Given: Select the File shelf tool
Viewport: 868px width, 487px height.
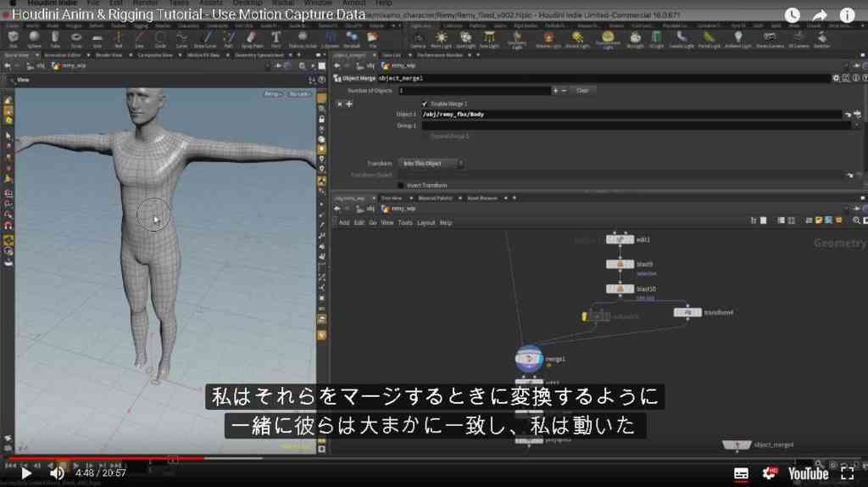Looking at the screenshot, I should (373, 39).
